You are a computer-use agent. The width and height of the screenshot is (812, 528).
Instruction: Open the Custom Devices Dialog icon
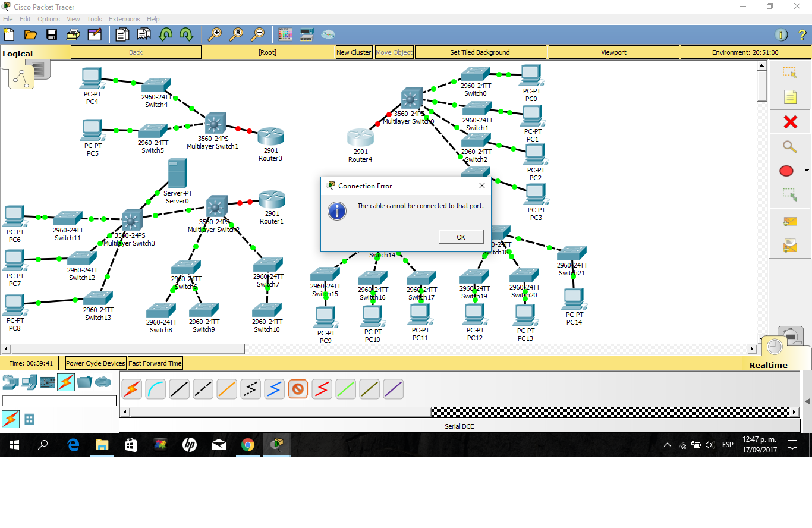(x=307, y=34)
